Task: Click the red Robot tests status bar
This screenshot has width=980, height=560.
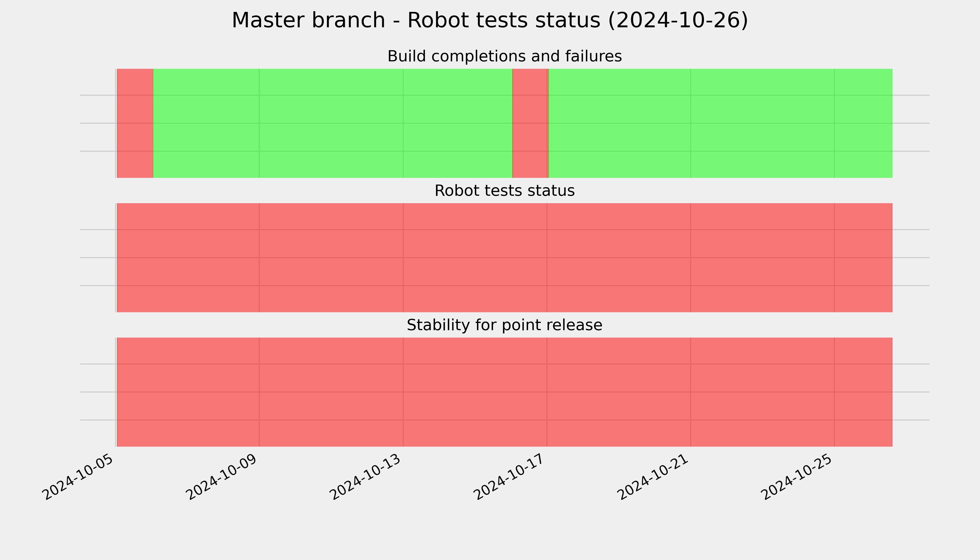Action: click(504, 258)
